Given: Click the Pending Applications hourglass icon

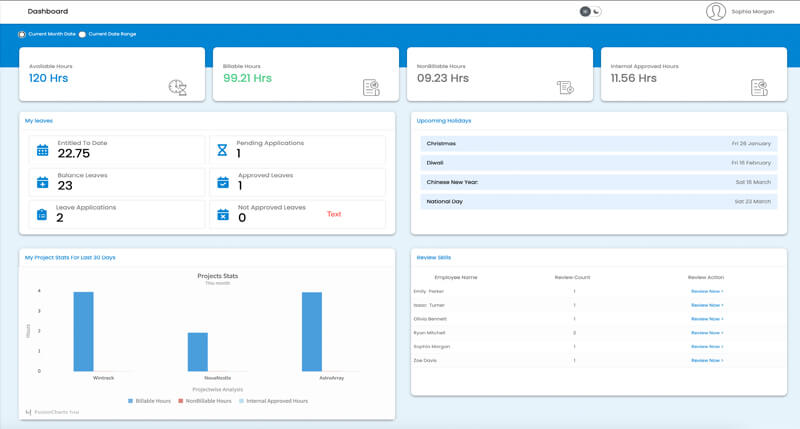Looking at the screenshot, I should click(x=223, y=151).
